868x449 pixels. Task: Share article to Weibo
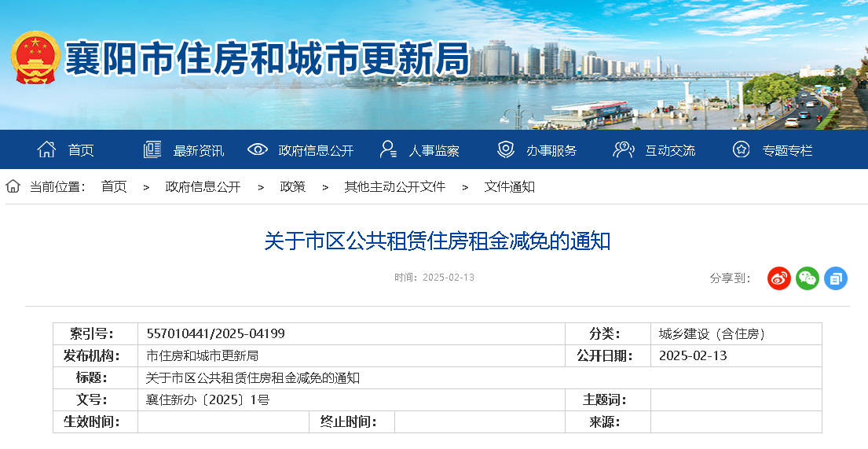point(779,278)
